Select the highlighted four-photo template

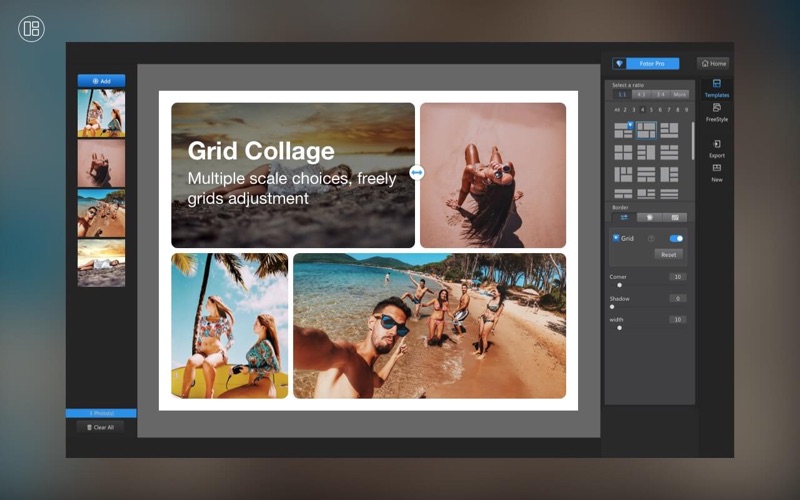point(646,130)
